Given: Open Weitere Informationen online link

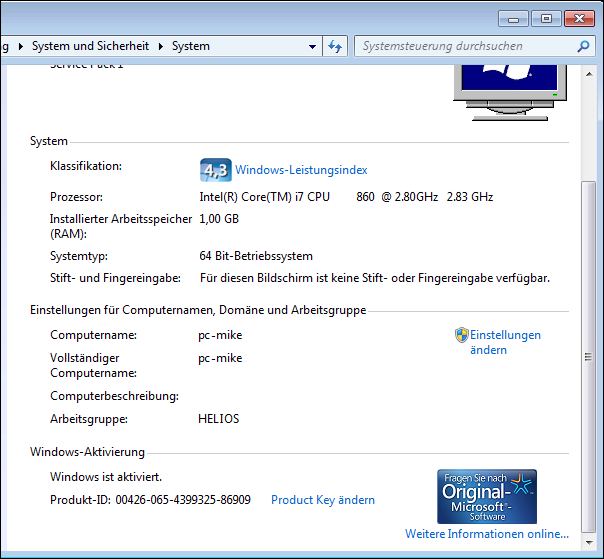Looking at the screenshot, I should pos(487,534).
